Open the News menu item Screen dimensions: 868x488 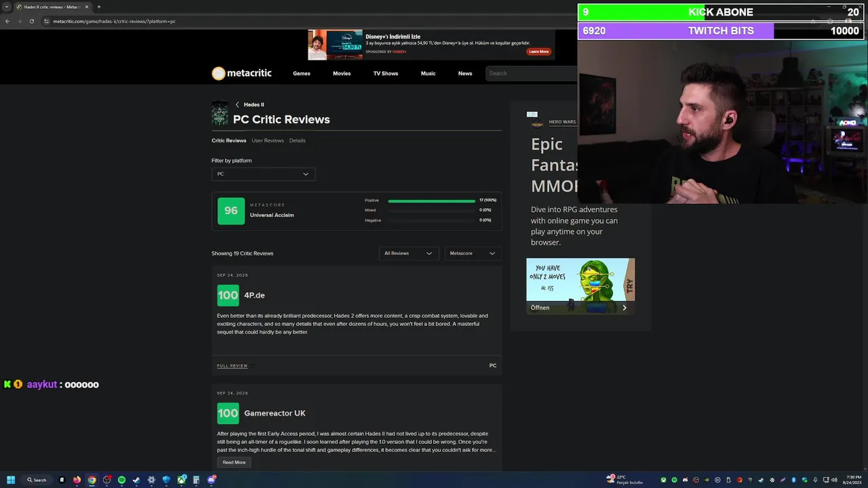(465, 73)
